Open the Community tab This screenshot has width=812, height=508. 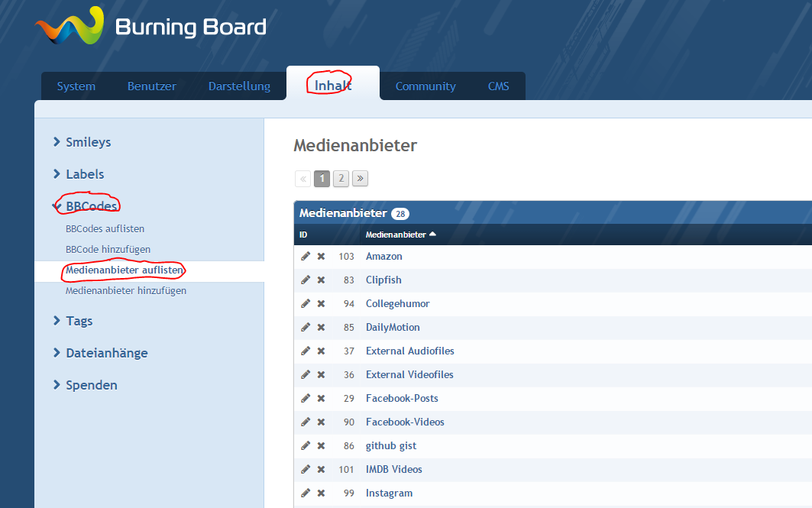pos(425,86)
